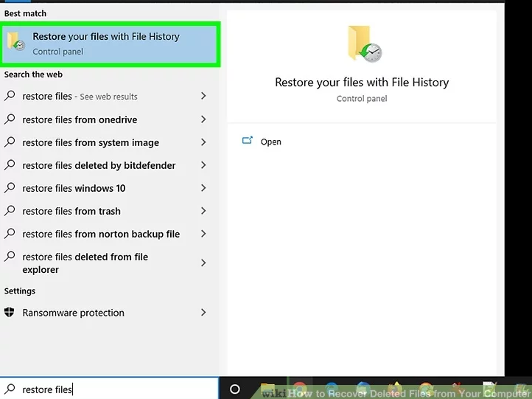
Task: Expand the 'restore files - See web results' arrow
Action: [x=203, y=97]
